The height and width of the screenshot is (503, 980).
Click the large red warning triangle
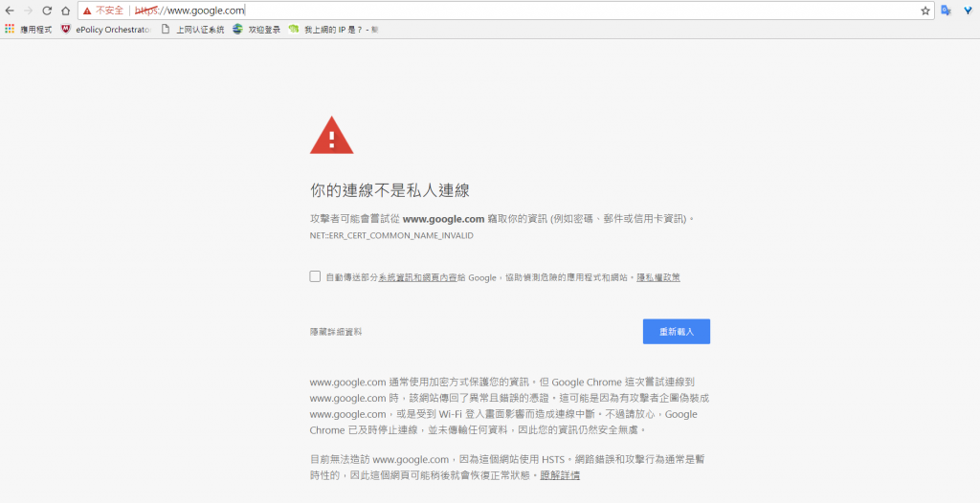tap(331, 136)
